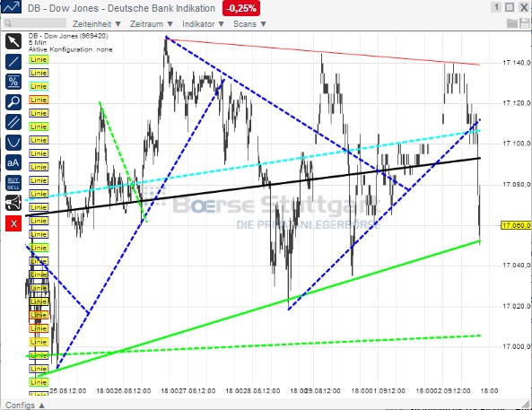Select the aA text annotation tool

13,163
